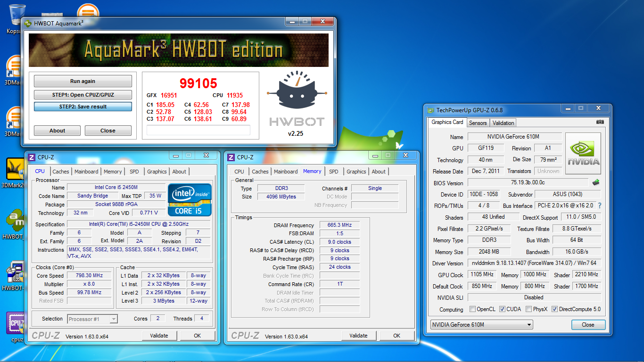Click the Intel Core i5 logo badge

[190, 200]
